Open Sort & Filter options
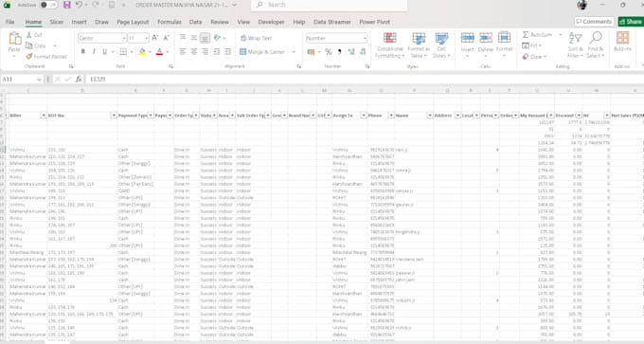 point(576,45)
